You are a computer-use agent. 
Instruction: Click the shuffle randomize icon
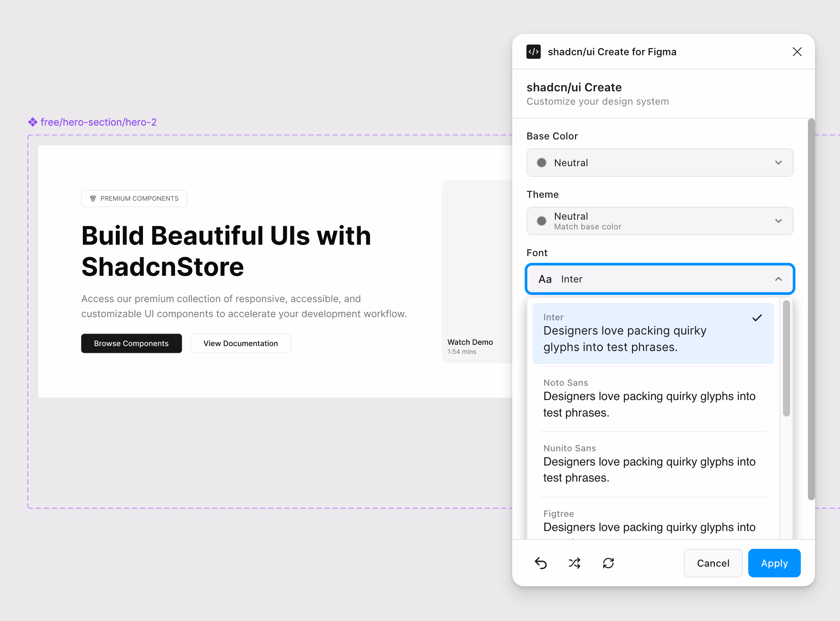click(x=575, y=563)
